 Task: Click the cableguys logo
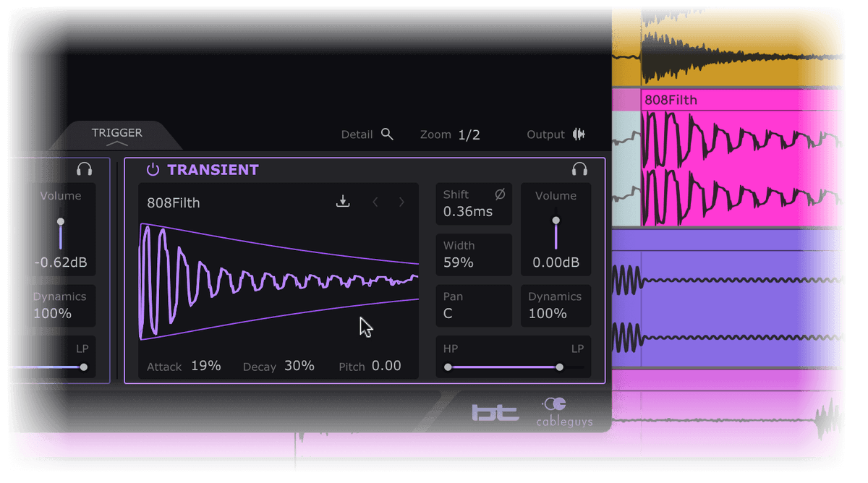click(564, 412)
